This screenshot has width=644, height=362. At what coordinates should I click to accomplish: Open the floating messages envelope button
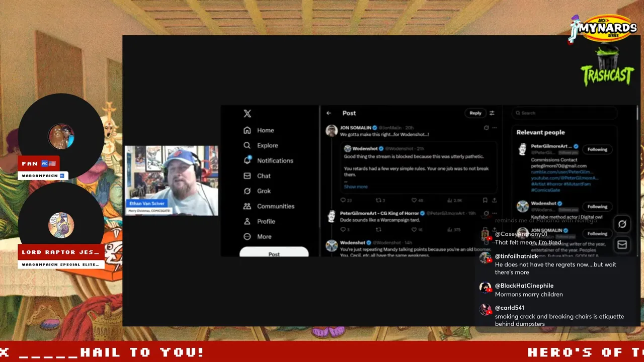pos(622,245)
